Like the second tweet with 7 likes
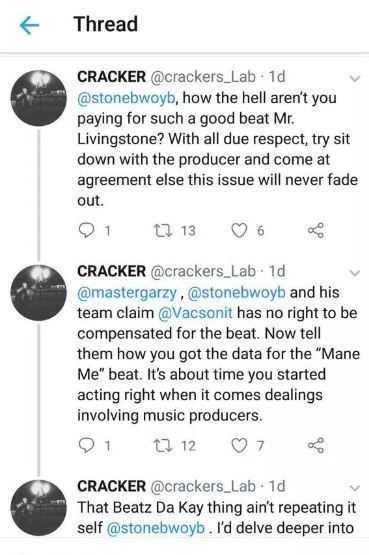This screenshot has width=369, height=555. click(x=239, y=446)
